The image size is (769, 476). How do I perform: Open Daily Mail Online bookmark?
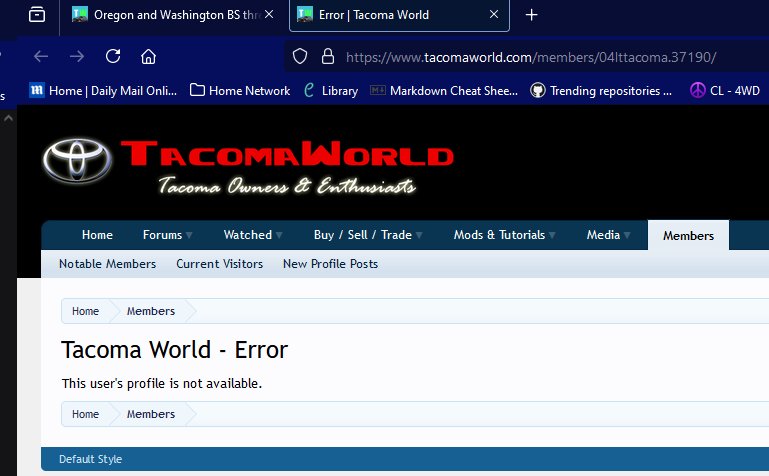coord(103,91)
